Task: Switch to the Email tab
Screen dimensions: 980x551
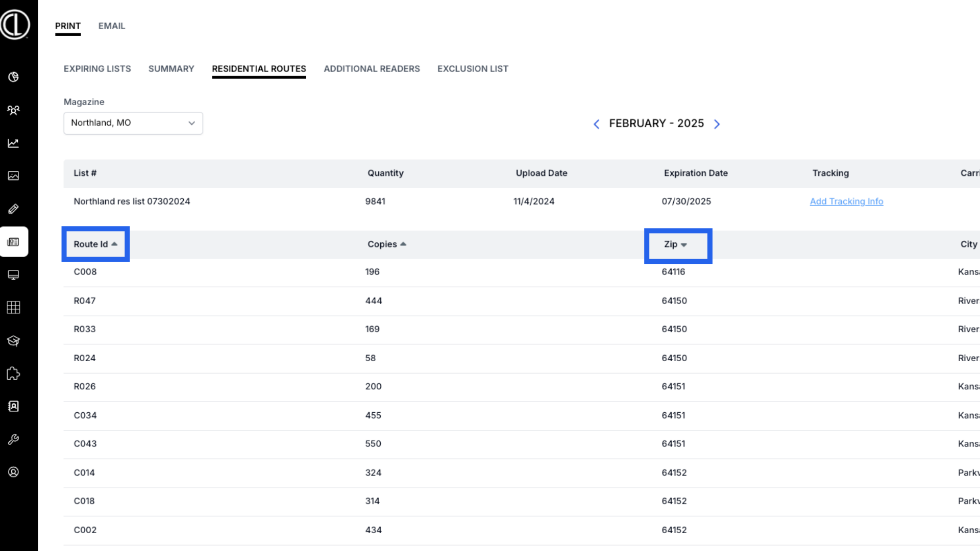Action: point(112,26)
